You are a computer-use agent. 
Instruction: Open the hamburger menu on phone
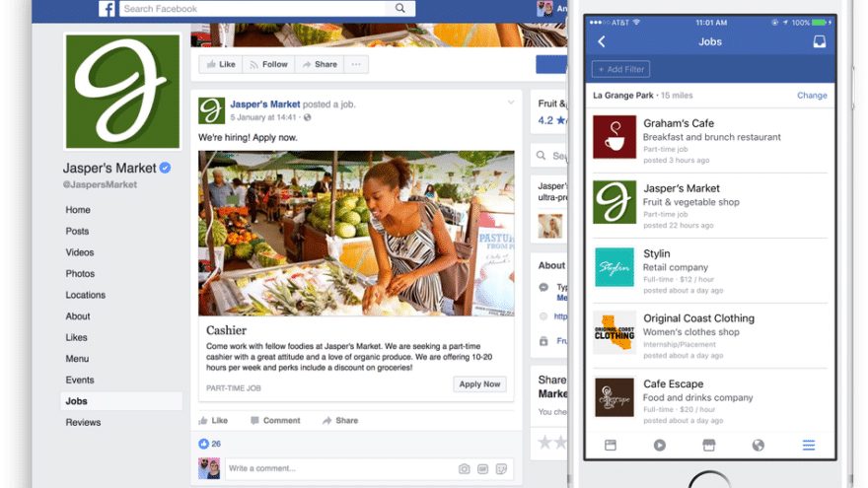808,445
